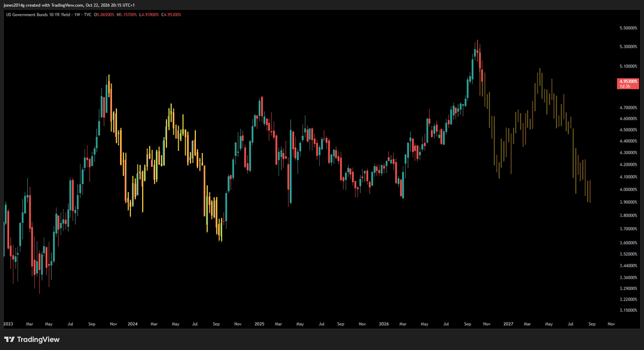Click the 4.10000% price axis label

click(x=628, y=177)
